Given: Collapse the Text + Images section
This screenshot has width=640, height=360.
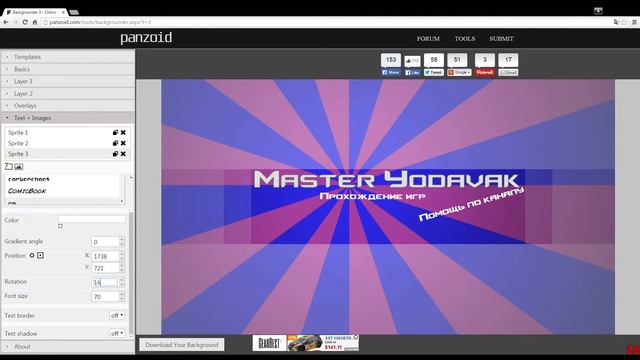Looking at the screenshot, I should pos(68,118).
